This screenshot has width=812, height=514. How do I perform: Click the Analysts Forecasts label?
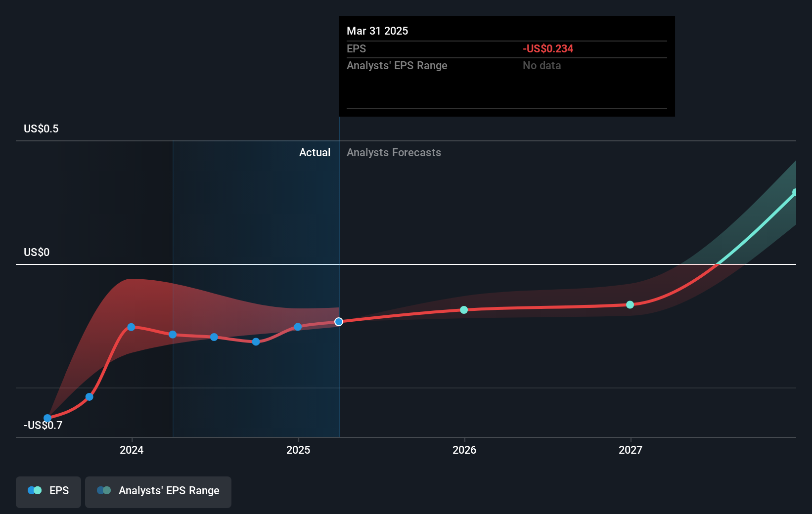[x=394, y=152]
